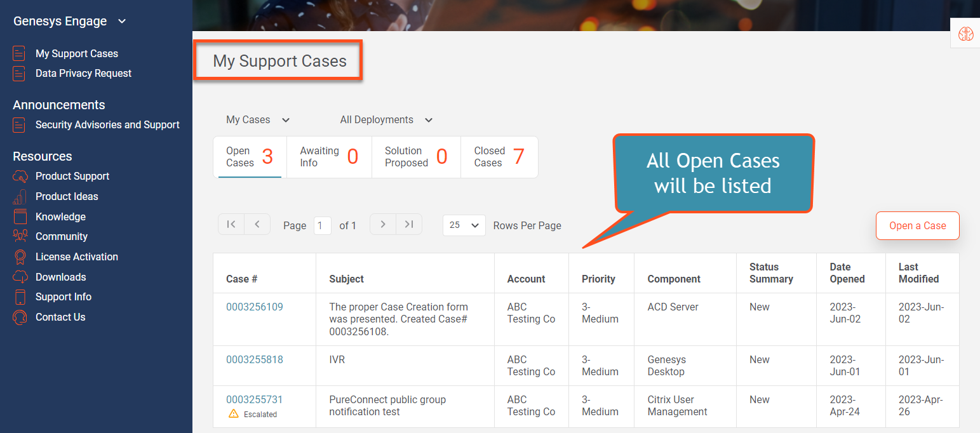
Task: Go to the previous page of cases
Action: (x=257, y=224)
